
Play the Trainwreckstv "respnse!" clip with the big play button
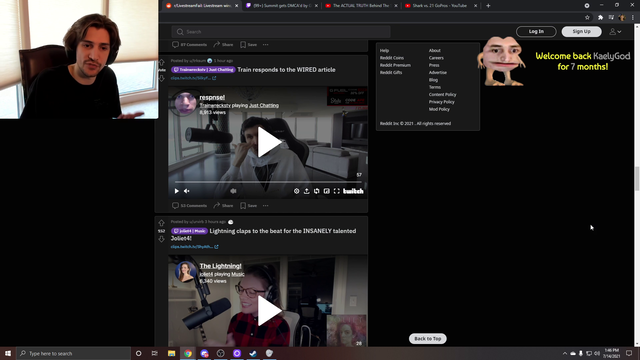coord(269,142)
